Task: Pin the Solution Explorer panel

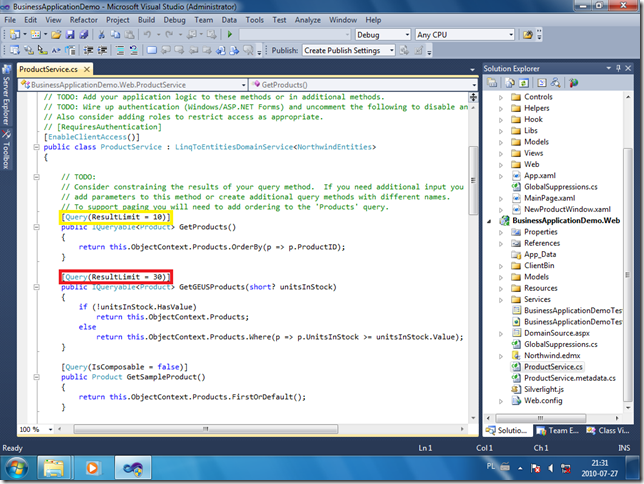Action: pyautogui.click(x=619, y=68)
